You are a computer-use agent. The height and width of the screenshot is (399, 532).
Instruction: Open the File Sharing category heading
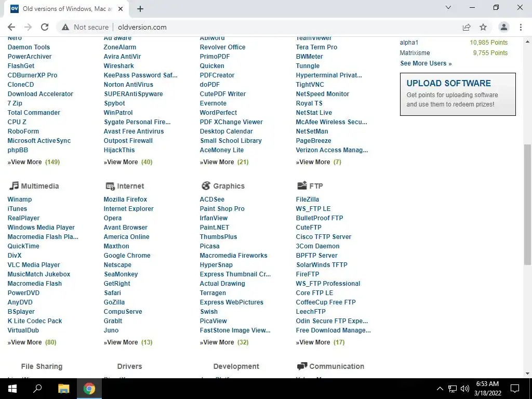click(42, 366)
